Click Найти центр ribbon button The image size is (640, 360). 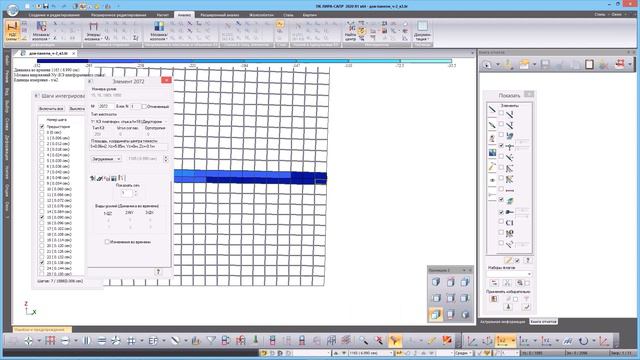350,31
